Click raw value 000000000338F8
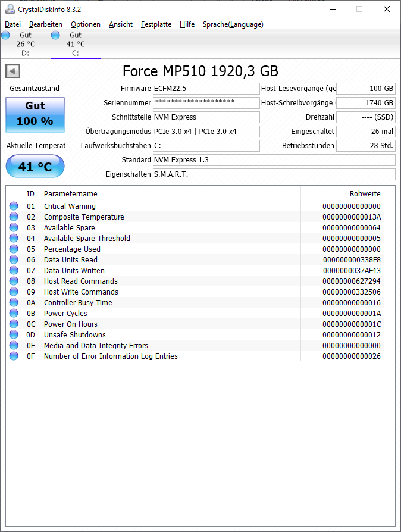This screenshot has height=532, width=401. click(x=352, y=259)
